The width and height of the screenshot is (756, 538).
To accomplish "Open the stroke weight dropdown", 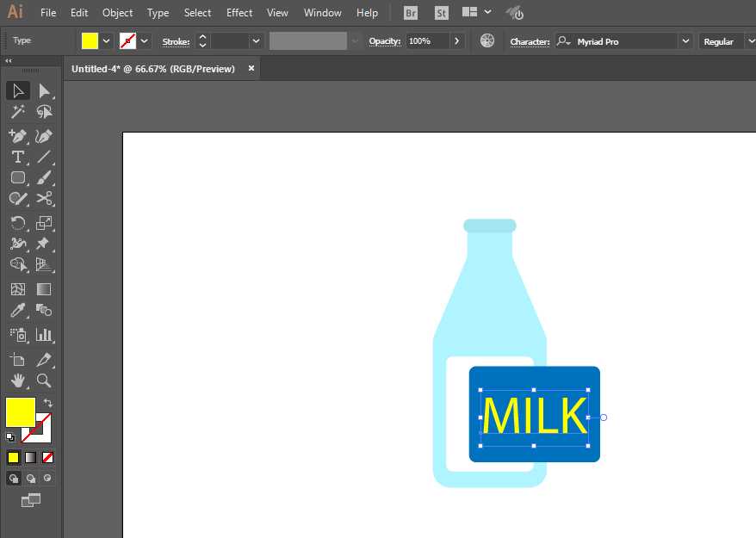I will [x=256, y=41].
